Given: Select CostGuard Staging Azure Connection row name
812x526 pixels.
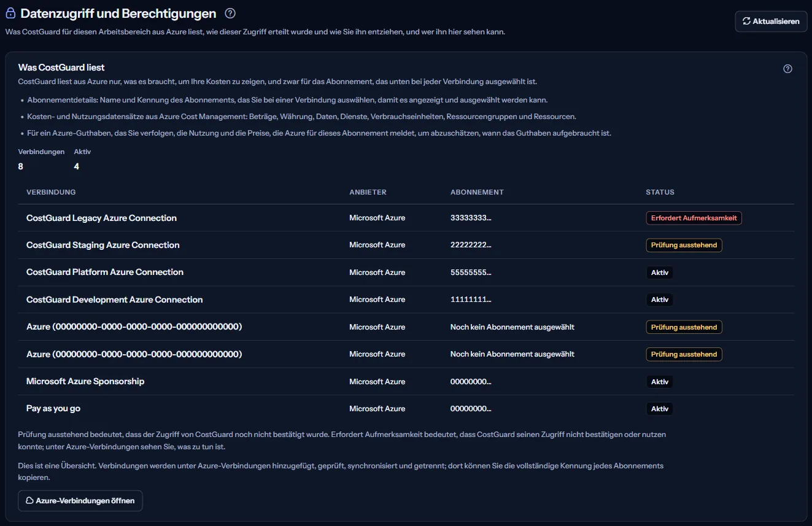Looking at the screenshot, I should pos(103,245).
